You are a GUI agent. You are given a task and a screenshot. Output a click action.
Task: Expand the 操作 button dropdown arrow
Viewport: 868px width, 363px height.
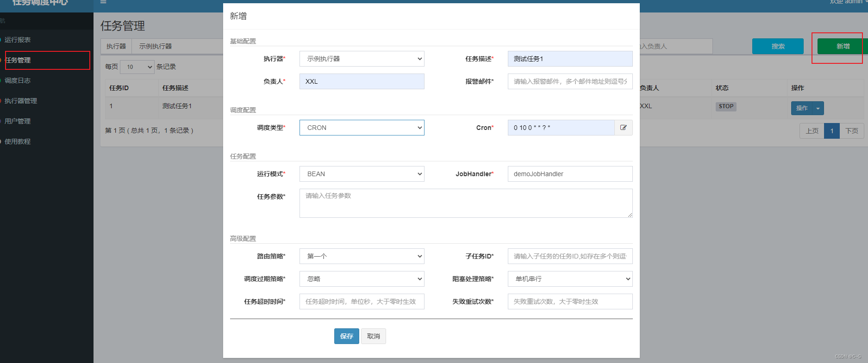point(818,108)
